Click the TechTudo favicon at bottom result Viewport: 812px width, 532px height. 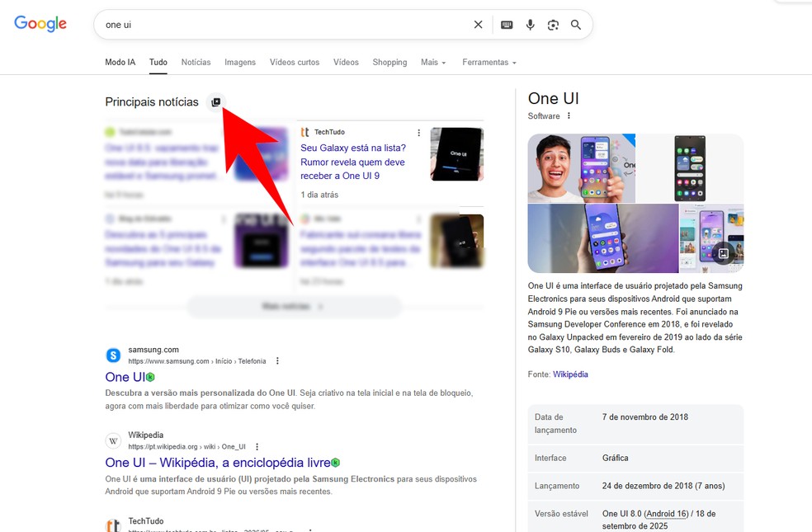(x=113, y=525)
